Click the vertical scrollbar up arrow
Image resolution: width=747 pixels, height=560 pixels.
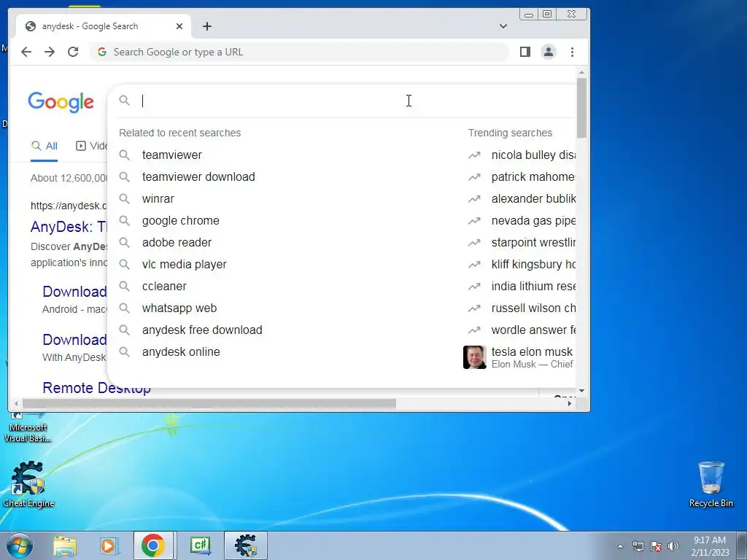pyautogui.click(x=581, y=72)
